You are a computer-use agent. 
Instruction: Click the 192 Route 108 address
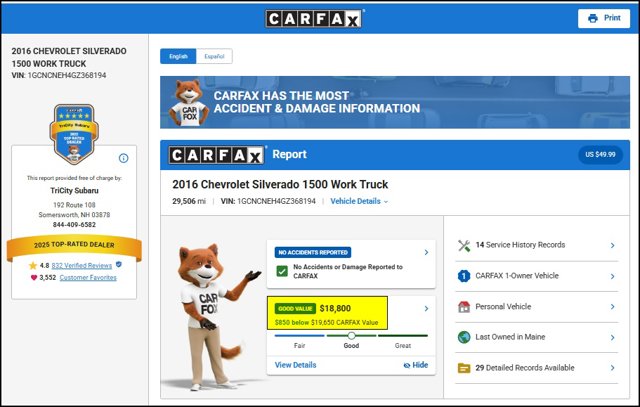click(74, 205)
